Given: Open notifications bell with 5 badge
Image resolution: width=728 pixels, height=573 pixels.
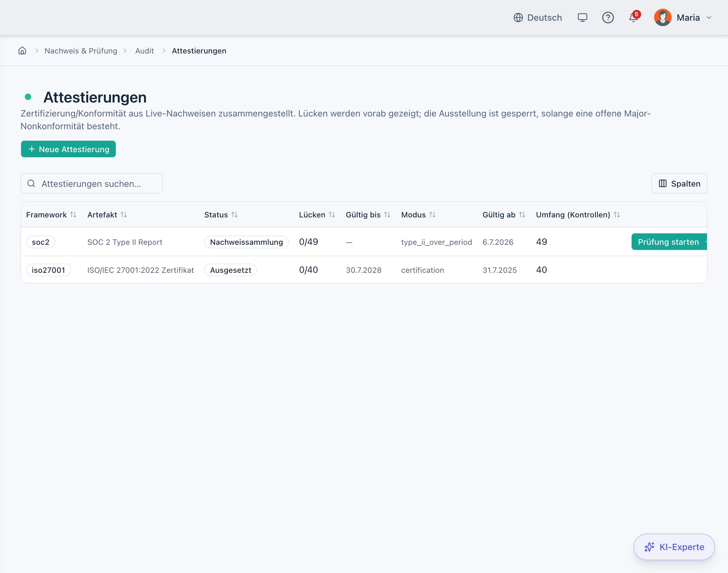Looking at the screenshot, I should (633, 17).
